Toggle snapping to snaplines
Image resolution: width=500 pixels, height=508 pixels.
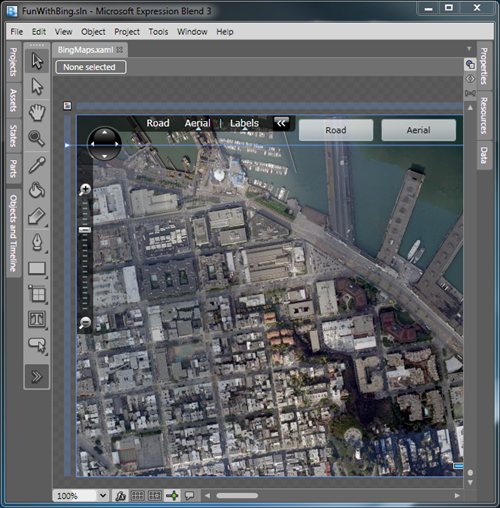coord(172,496)
